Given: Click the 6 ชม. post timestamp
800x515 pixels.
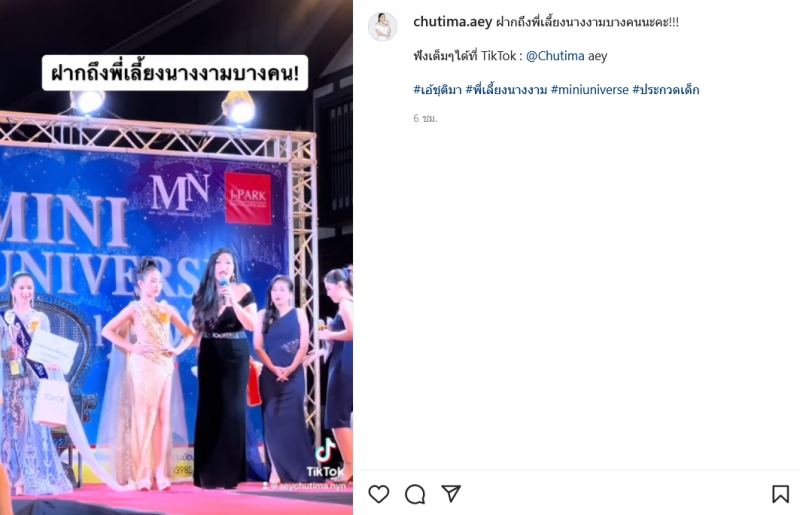Looking at the screenshot, I should click(x=425, y=118).
